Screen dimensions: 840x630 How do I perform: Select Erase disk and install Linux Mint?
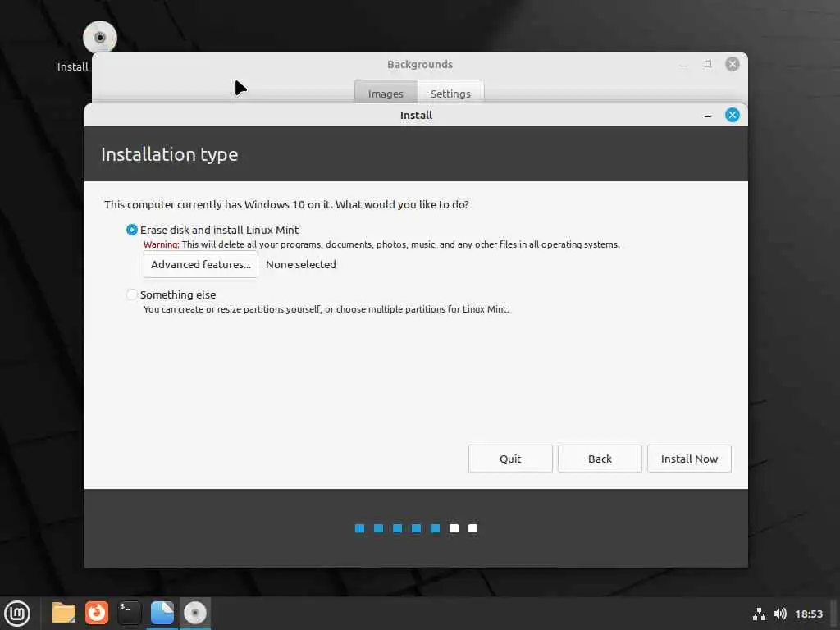tap(132, 230)
